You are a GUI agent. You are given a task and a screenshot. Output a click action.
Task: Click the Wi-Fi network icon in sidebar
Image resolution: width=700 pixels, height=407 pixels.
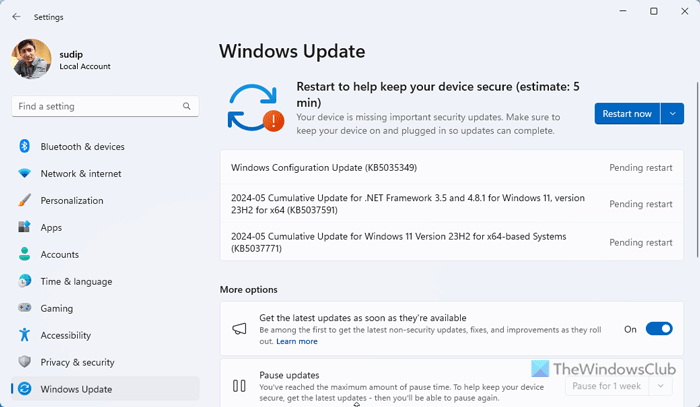[25, 173]
